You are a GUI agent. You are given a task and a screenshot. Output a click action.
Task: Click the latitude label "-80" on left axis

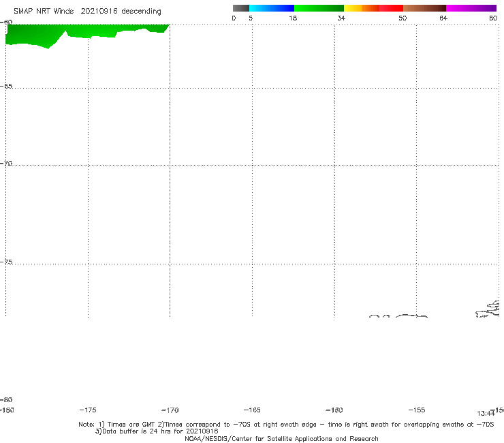pyautogui.click(x=6, y=399)
